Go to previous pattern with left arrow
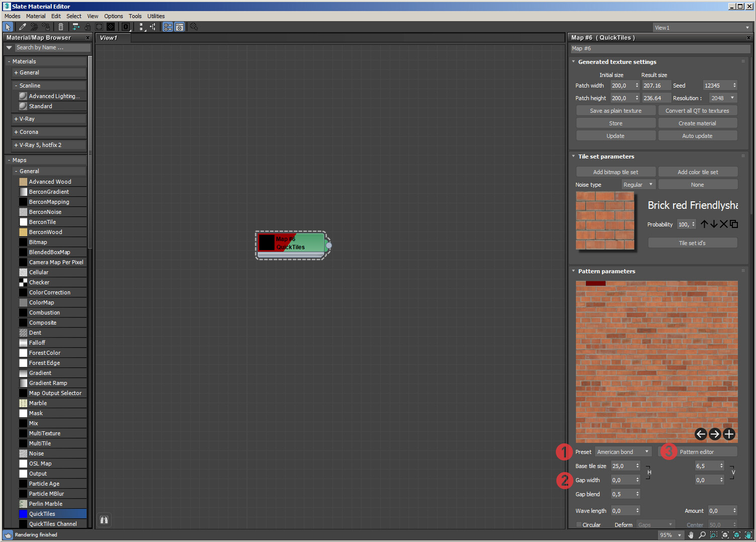The width and height of the screenshot is (756, 542). tap(701, 434)
